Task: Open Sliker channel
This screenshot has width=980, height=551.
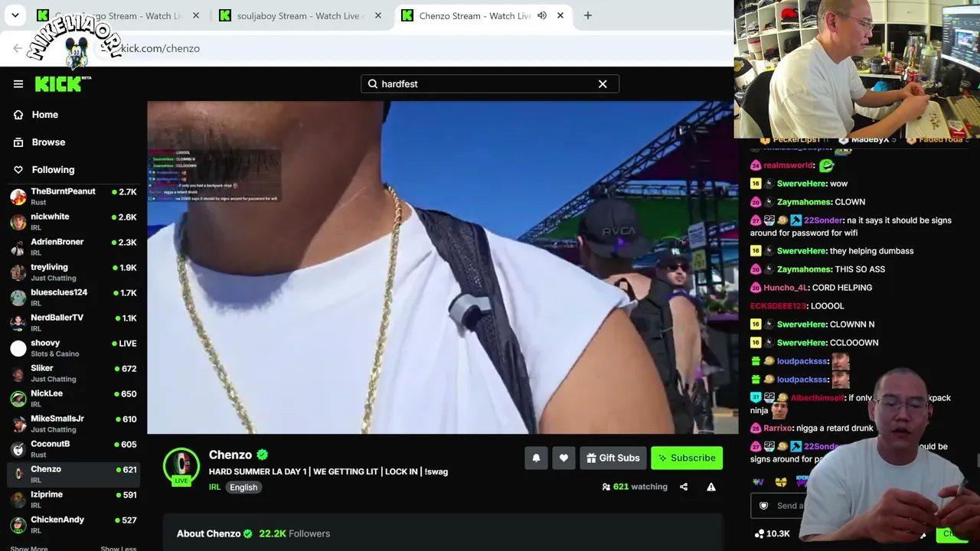Action: (x=73, y=373)
